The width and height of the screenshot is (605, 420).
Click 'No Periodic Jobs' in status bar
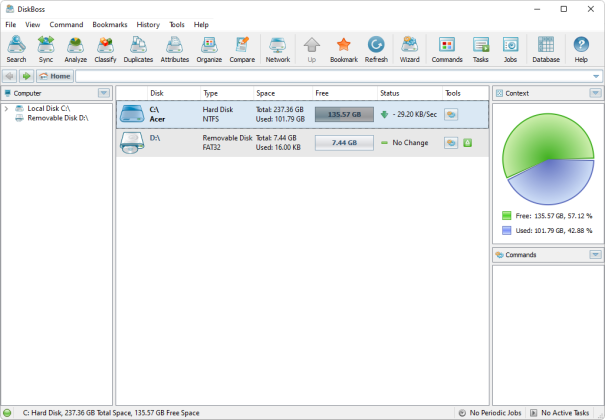click(495, 413)
